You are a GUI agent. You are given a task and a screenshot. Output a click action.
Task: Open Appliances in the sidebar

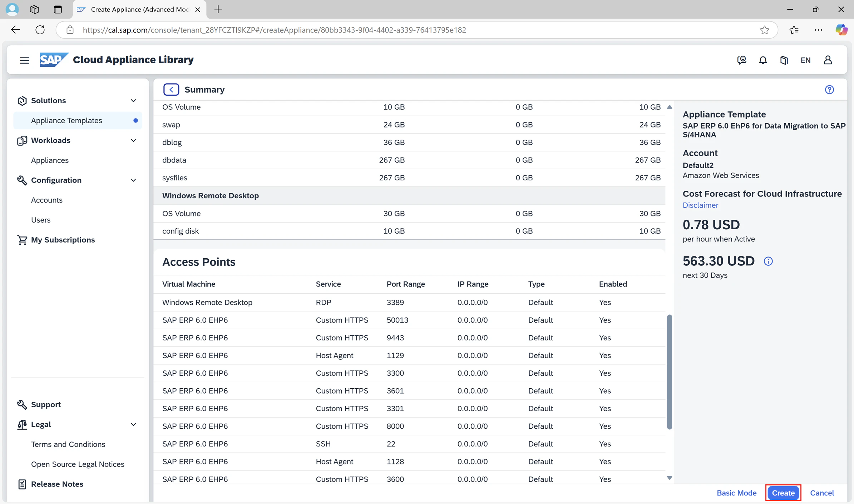click(x=50, y=160)
